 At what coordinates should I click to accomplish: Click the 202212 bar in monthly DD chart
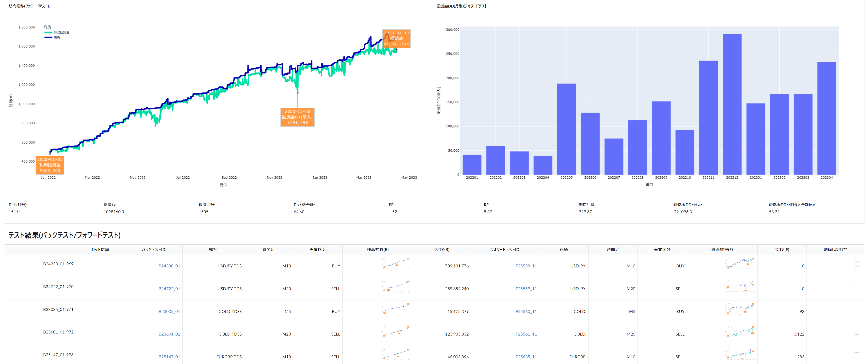[732, 105]
